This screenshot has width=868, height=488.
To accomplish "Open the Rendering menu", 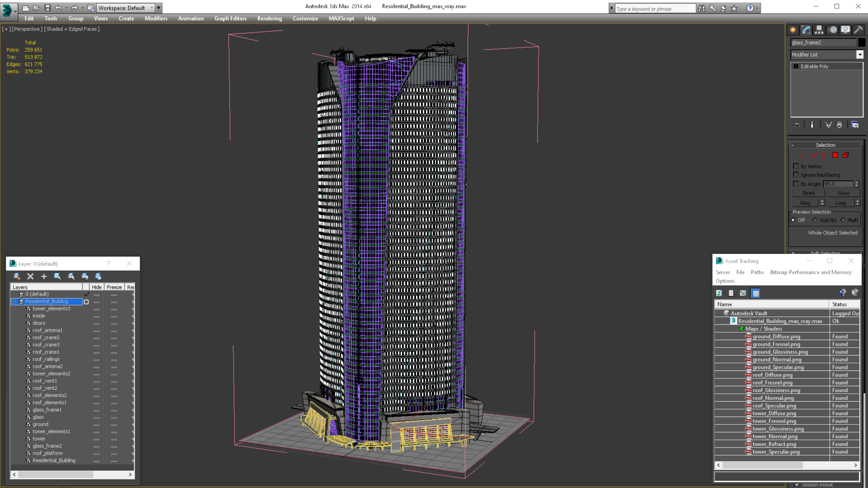I will click(x=269, y=18).
